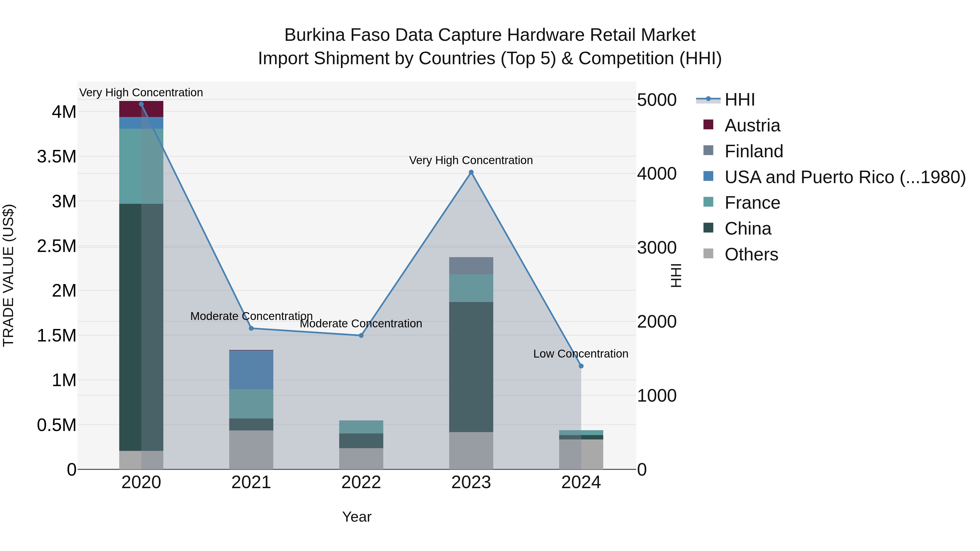Toggle the Austria legend entry

tap(742, 125)
